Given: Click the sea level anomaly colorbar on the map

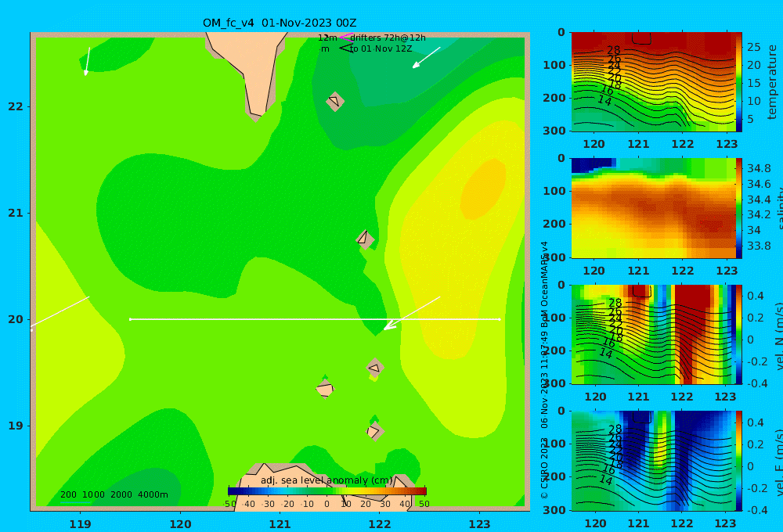Looking at the screenshot, I should pos(327,491).
